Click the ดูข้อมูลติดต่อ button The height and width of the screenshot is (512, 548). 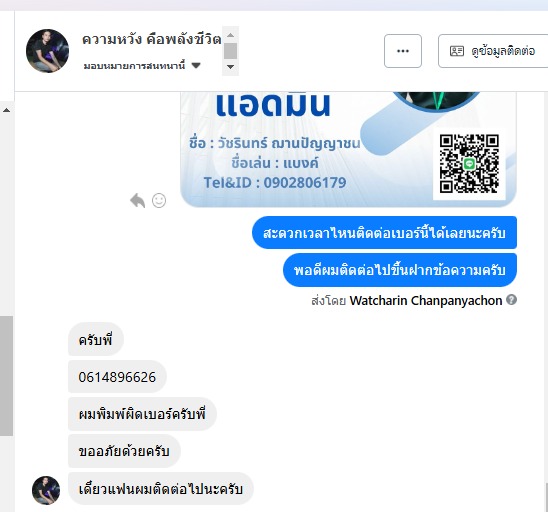pyautogui.click(x=493, y=51)
